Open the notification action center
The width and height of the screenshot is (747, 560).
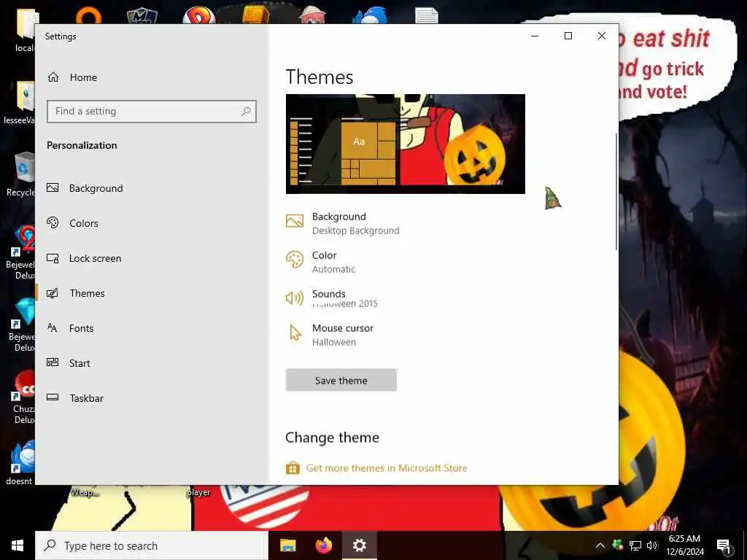click(724, 545)
